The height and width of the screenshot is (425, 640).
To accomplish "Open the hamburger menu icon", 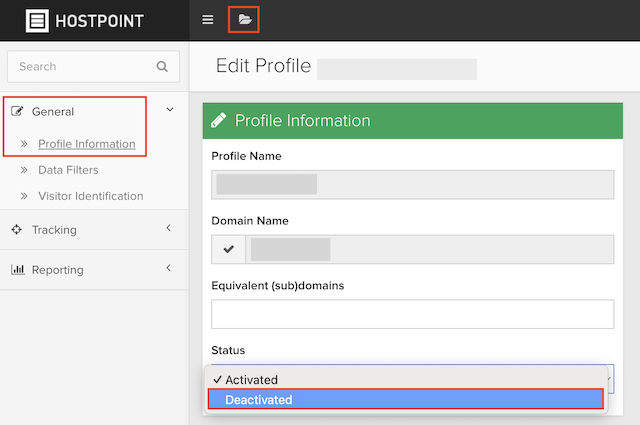I will pyautogui.click(x=208, y=20).
